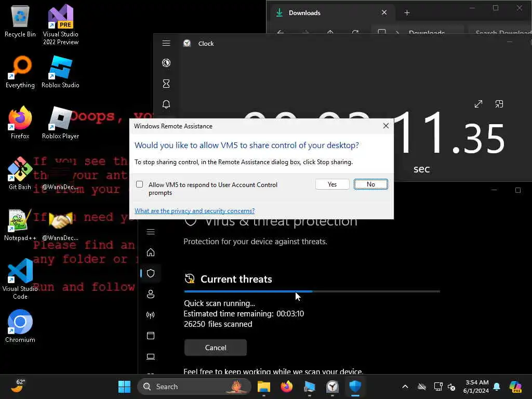Select the Alarm bell icon in Clock
Screen dimensions: 532x399
(166, 104)
